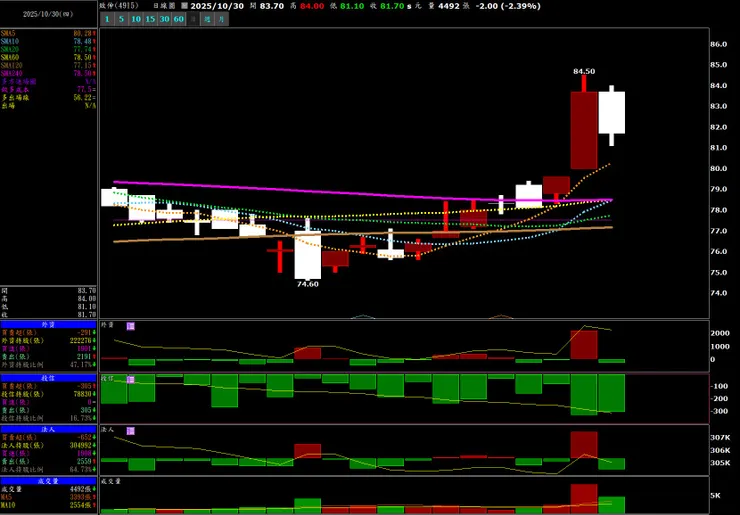740x515 pixels.
Task: Click the stock code (4915) title
Action: tap(119, 6)
